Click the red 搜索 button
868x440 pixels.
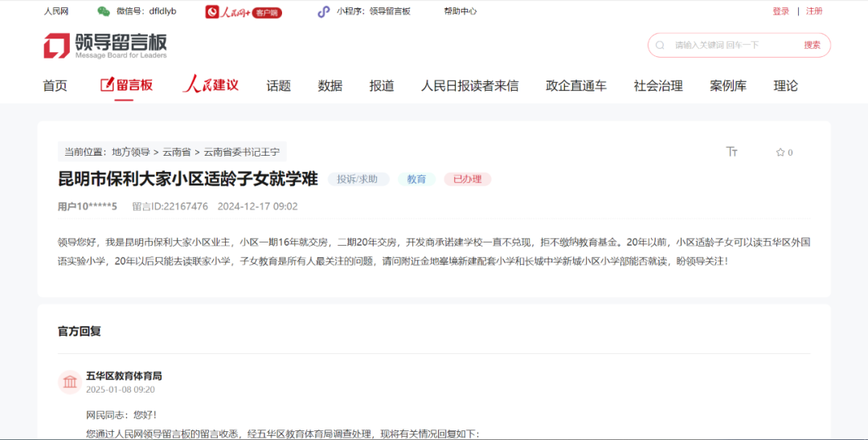click(812, 45)
